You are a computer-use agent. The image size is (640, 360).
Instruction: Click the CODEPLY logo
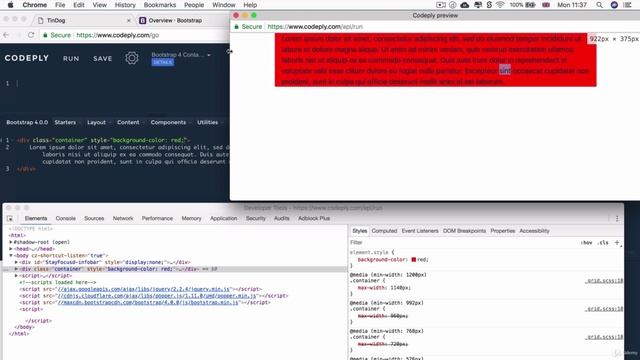(27, 58)
